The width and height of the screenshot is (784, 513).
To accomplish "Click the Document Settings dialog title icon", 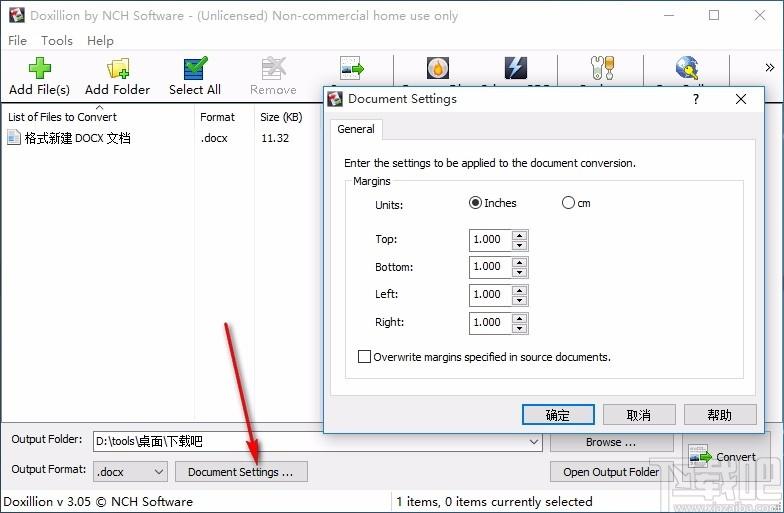I will (335, 99).
